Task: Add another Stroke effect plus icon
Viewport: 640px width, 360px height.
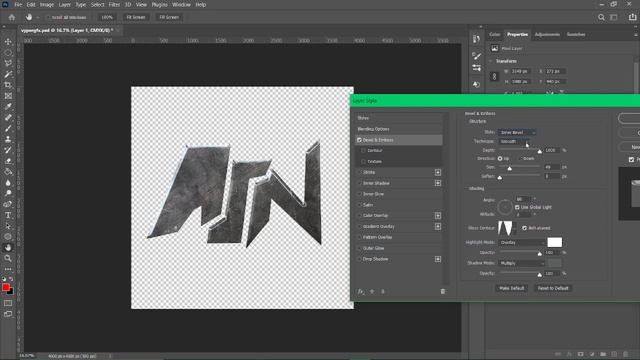Action: click(438, 172)
